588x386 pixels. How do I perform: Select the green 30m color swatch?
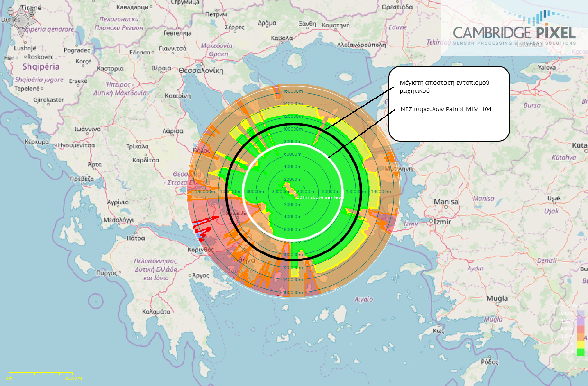pyautogui.click(x=580, y=352)
